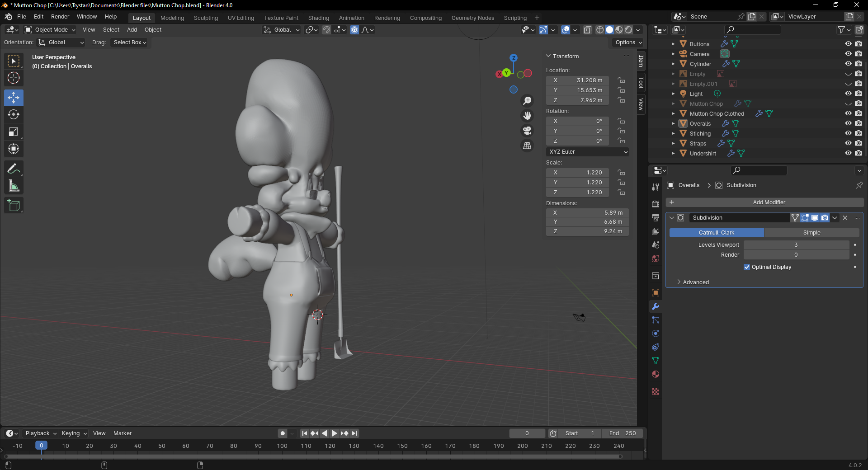Select the Annotate tool
The image size is (868, 470).
[x=14, y=169]
